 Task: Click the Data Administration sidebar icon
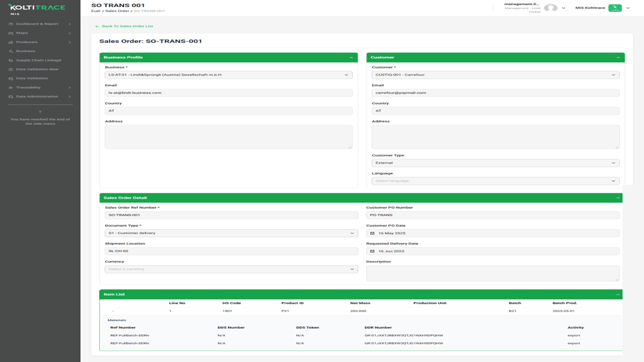(11, 97)
